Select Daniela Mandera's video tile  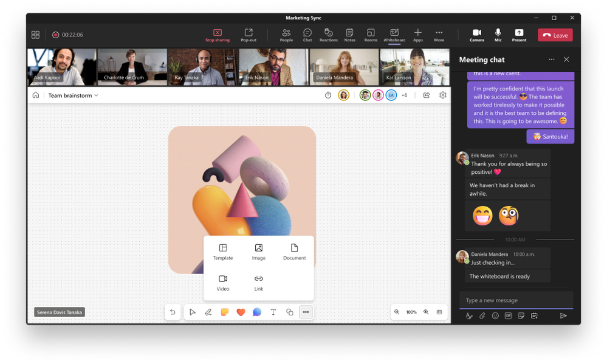344,67
